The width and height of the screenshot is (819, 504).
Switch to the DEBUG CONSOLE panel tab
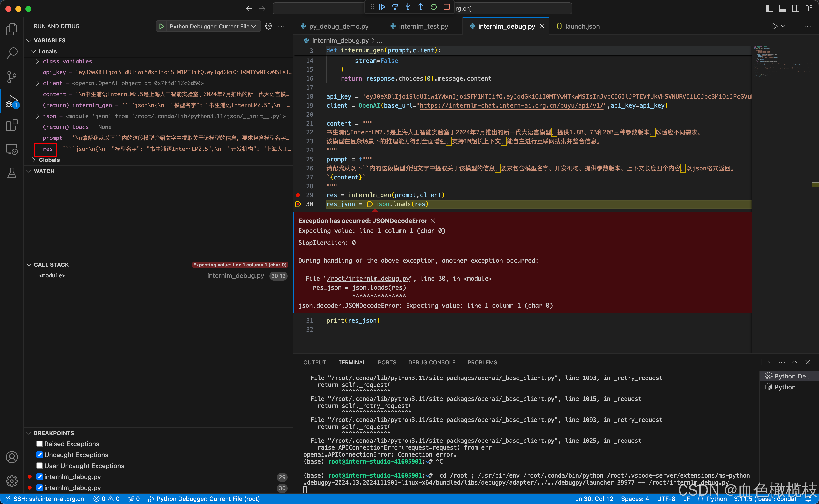point(431,362)
